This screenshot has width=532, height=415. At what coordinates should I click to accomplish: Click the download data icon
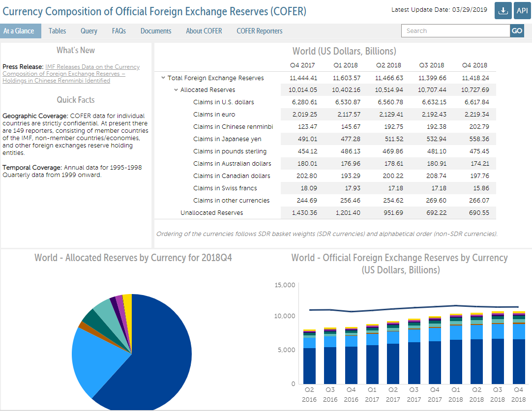click(502, 11)
